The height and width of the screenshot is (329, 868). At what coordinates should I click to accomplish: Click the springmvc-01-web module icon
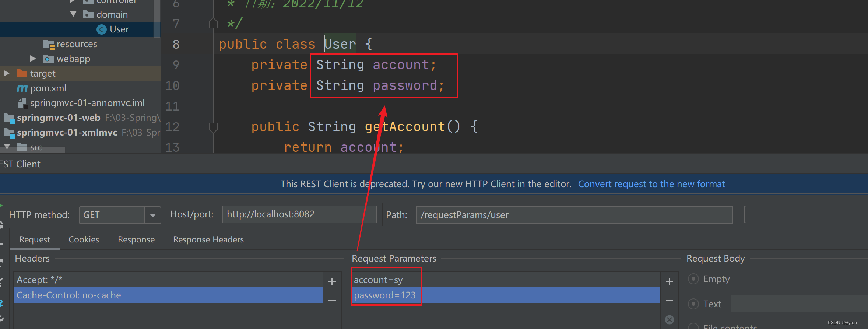point(9,118)
